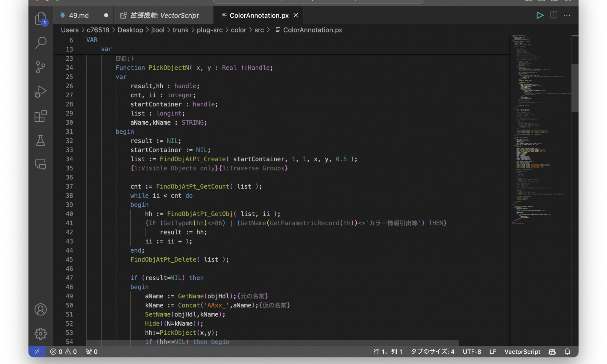Click Users in the breadcrumb
The image size is (607, 364).
point(70,30)
